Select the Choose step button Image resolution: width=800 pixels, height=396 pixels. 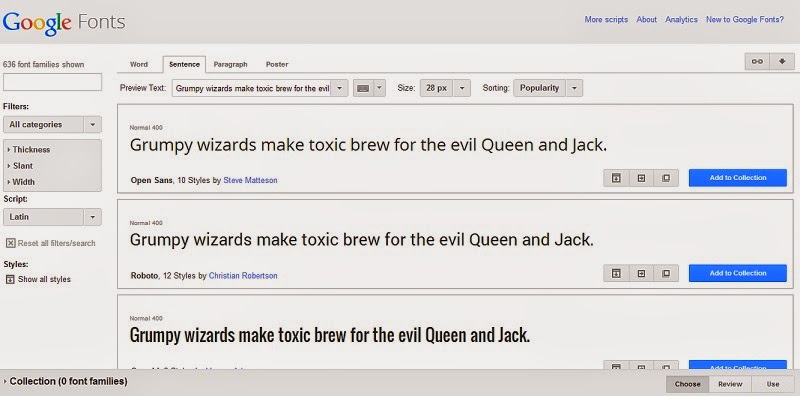click(687, 384)
